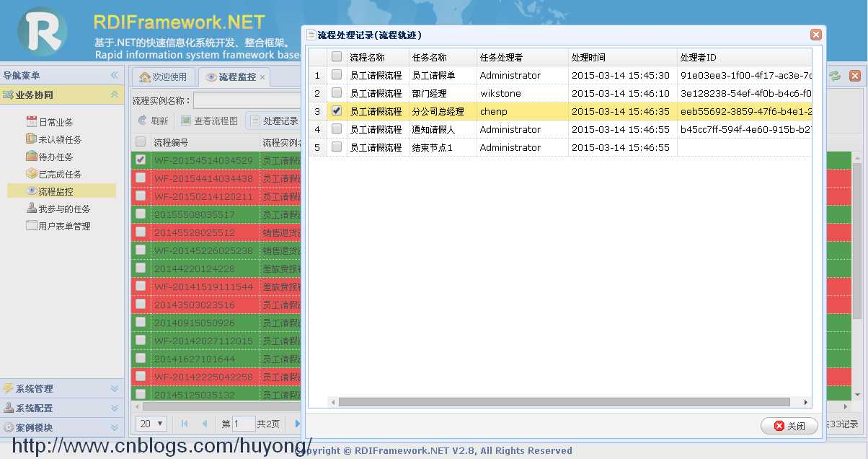Click the 案例模块 icon in the sidebar
This screenshot has width=868, height=459.
point(9,427)
